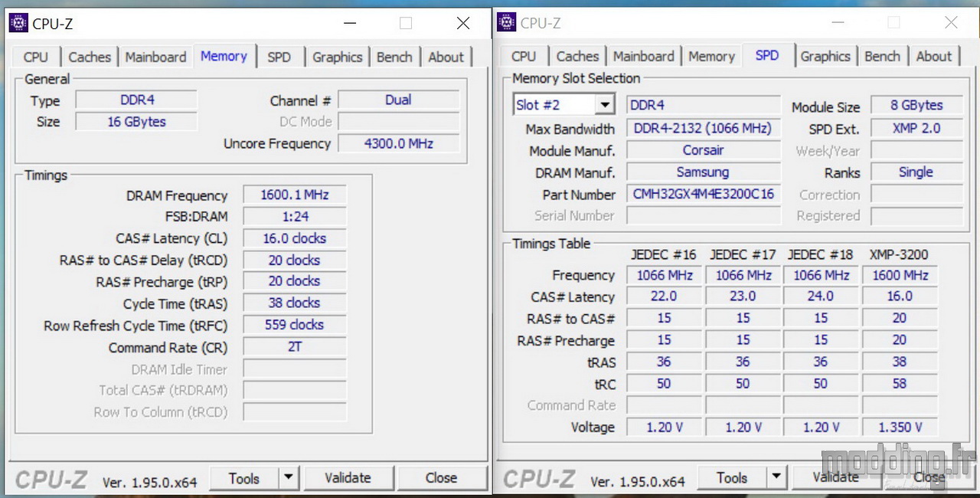Click the empty DRAM Idle Timer field
Image resolution: width=980 pixels, height=498 pixels.
(x=295, y=369)
